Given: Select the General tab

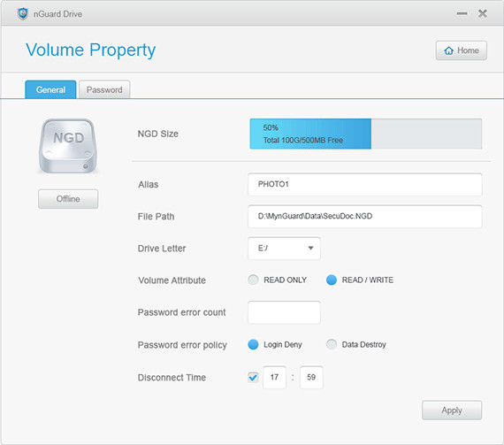Looking at the screenshot, I should [x=50, y=89].
